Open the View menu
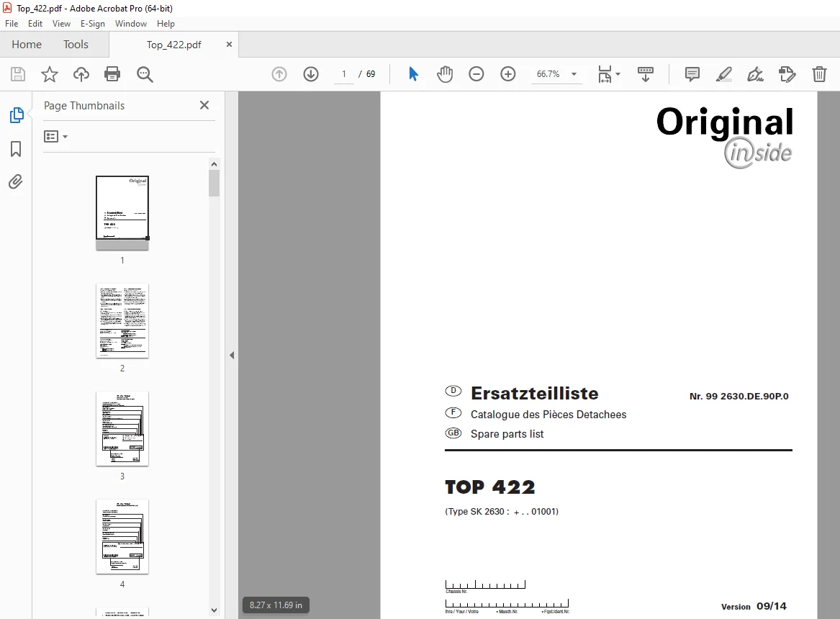 (61, 24)
